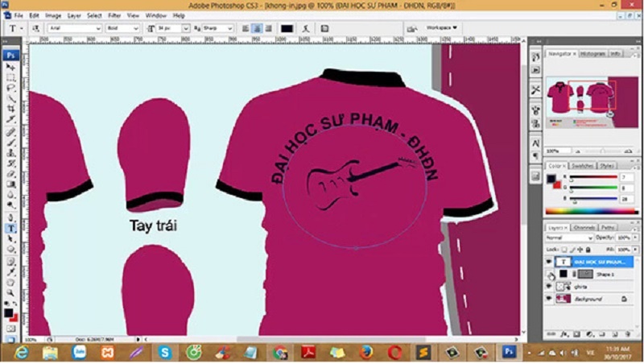Screen dimensions: 644x364
Task: Open the Workspace button
Action: (x=441, y=28)
